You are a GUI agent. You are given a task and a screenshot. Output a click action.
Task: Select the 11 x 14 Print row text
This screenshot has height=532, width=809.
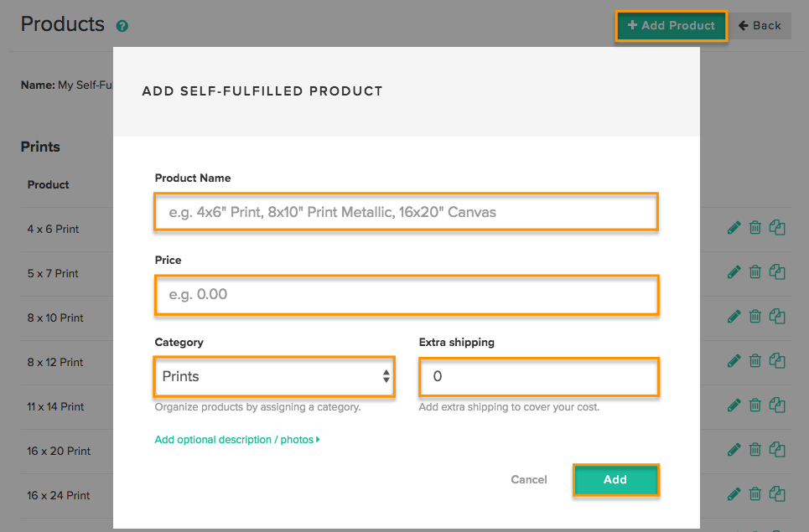click(55, 406)
